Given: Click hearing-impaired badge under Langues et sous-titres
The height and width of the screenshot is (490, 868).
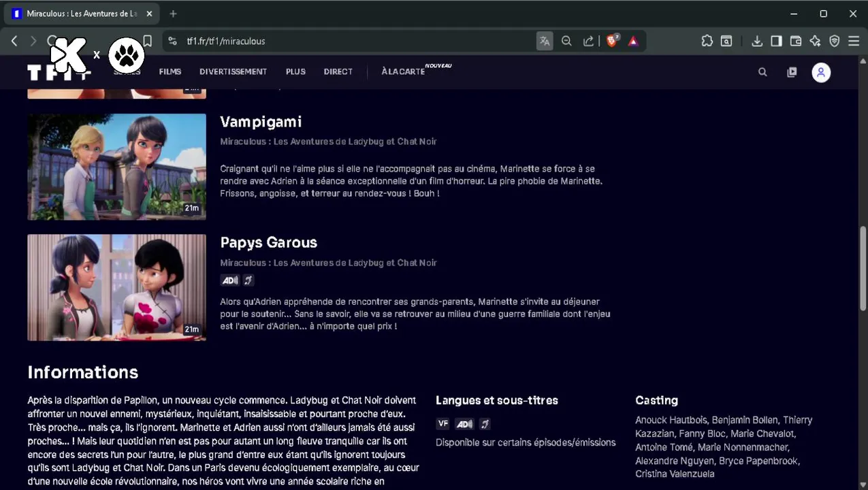Looking at the screenshot, I should pyautogui.click(x=484, y=424).
